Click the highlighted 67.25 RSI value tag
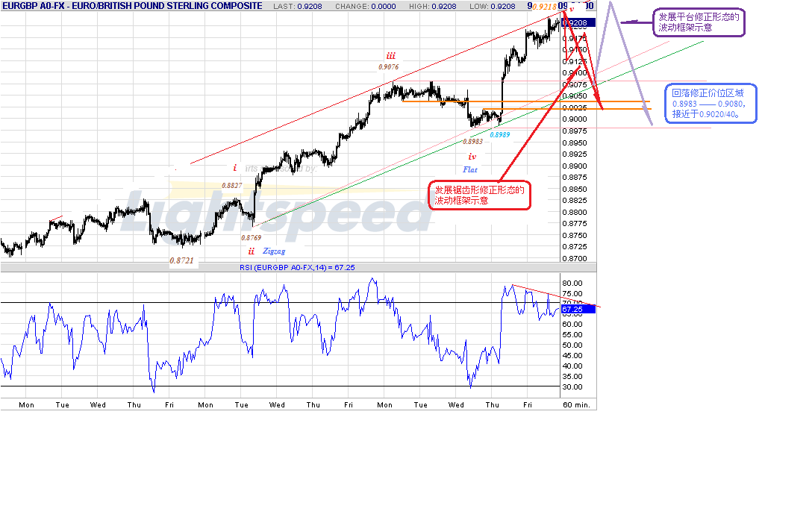 [578, 310]
